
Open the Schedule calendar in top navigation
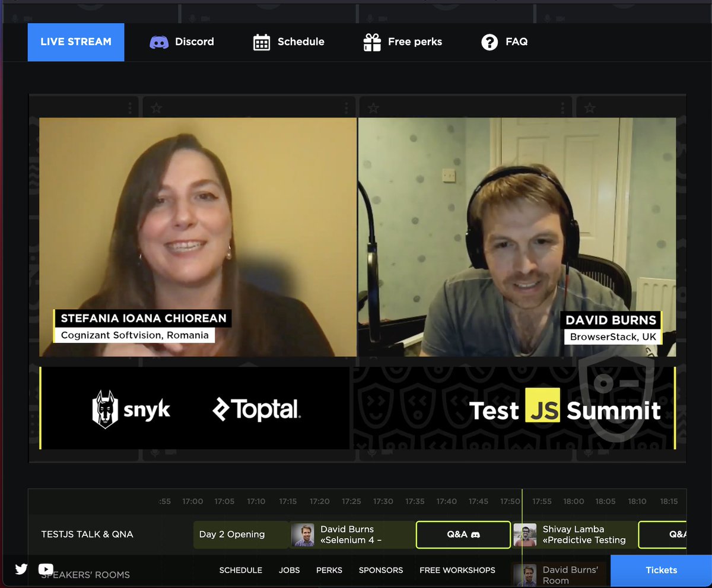[289, 42]
